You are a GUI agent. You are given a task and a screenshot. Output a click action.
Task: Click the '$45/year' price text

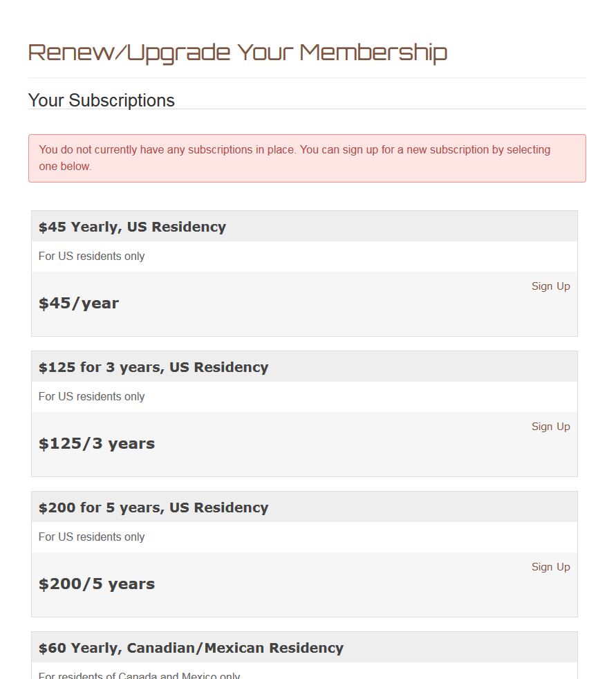(x=78, y=303)
